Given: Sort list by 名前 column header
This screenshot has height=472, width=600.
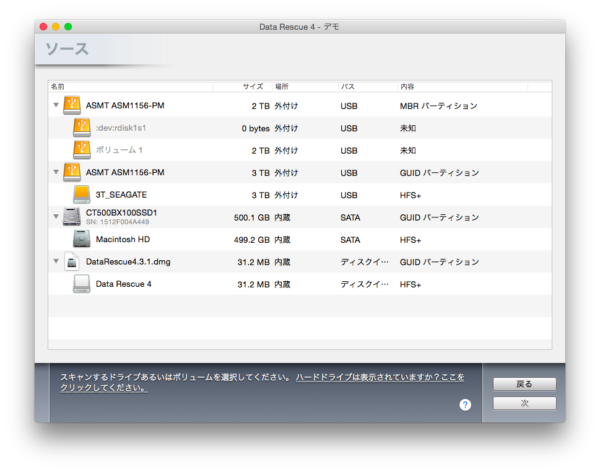Looking at the screenshot, I should pos(131,87).
